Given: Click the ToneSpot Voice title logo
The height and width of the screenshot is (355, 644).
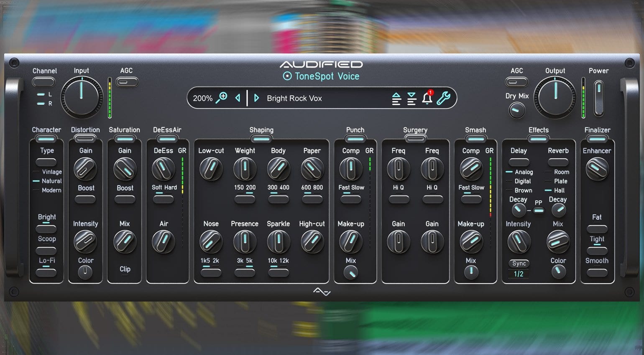Looking at the screenshot, I should click(321, 76).
